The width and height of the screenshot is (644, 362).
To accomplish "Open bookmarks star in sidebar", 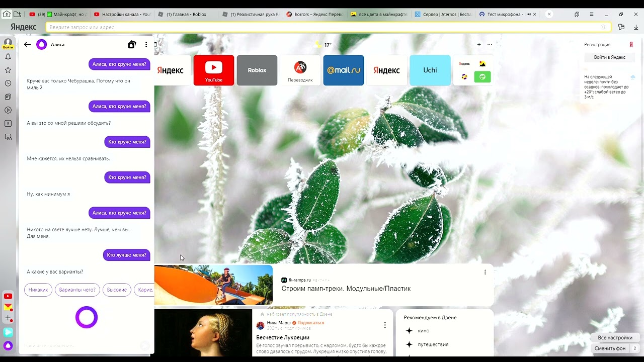I will (8, 70).
